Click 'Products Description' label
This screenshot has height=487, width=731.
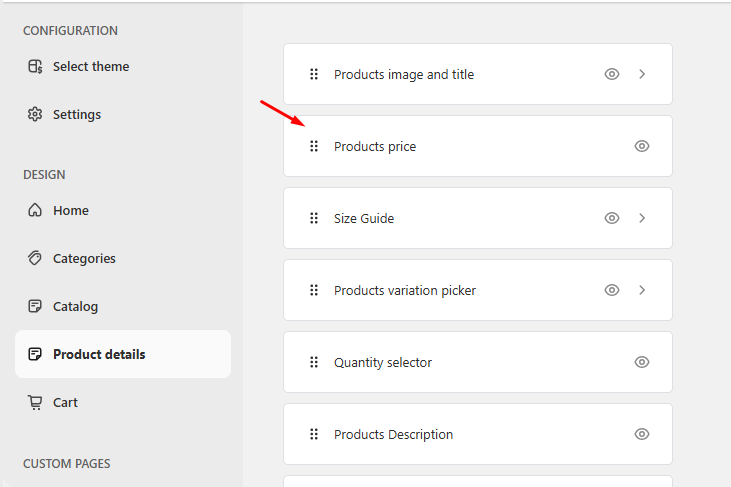point(393,435)
